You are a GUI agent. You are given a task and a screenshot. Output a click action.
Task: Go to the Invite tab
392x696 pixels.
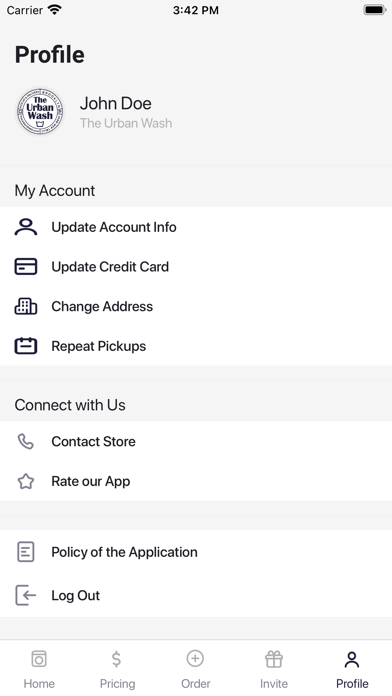click(x=274, y=669)
